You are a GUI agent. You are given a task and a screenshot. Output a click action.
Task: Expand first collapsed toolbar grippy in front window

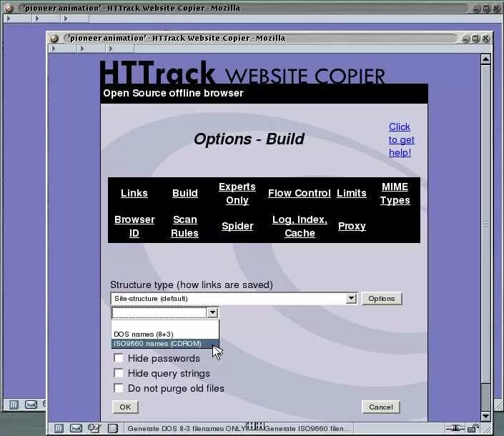[x=54, y=49]
